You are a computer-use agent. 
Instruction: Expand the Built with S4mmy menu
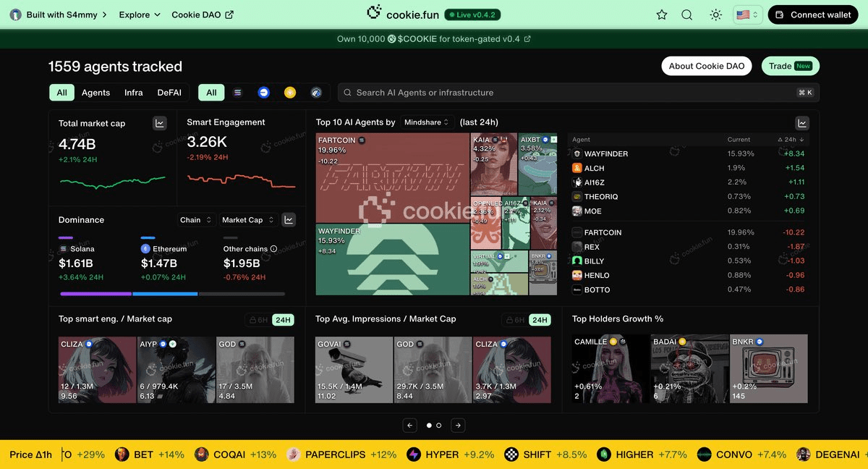pos(59,14)
